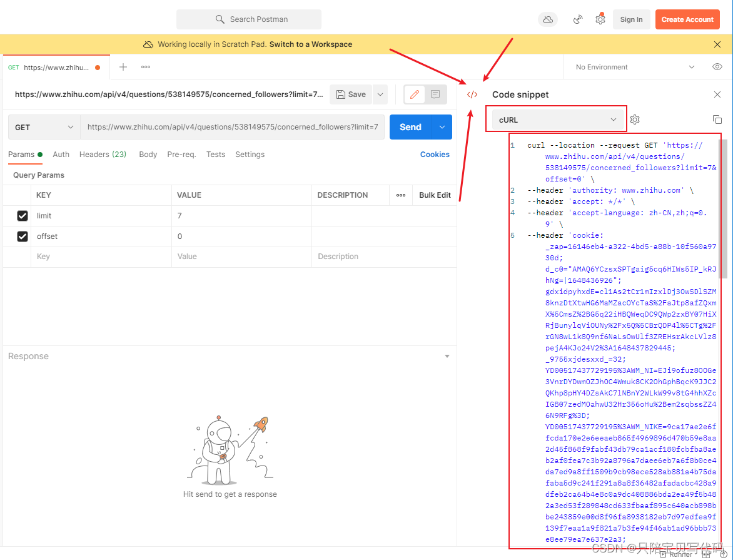Click the KEY column header
Viewport: 733px width, 560px height.
44,195
